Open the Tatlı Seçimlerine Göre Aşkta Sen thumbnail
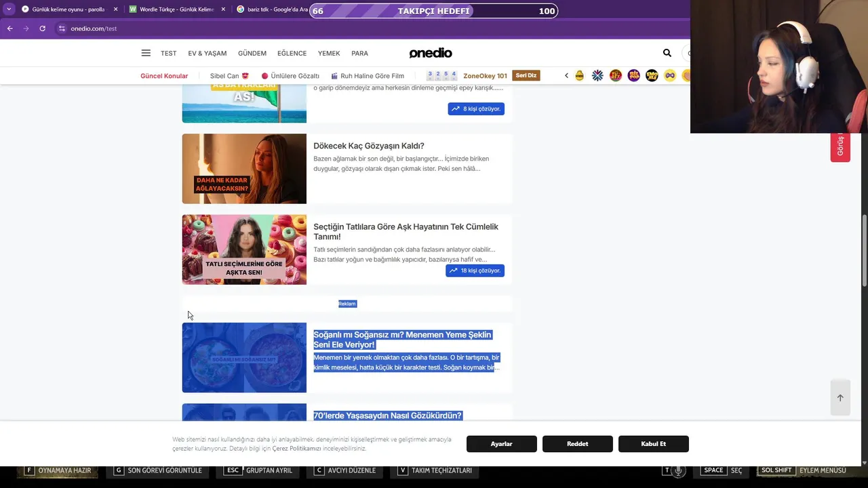 (244, 249)
